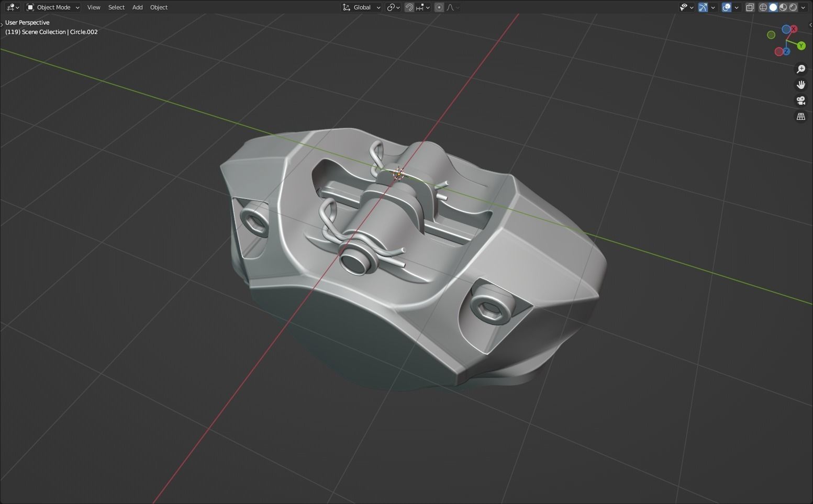
Task: Toggle X-Ray mode icon
Action: click(750, 7)
